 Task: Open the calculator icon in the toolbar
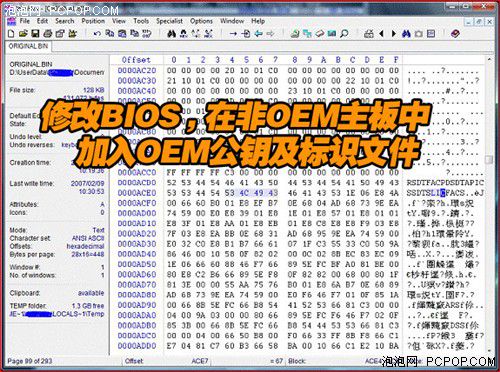click(369, 34)
